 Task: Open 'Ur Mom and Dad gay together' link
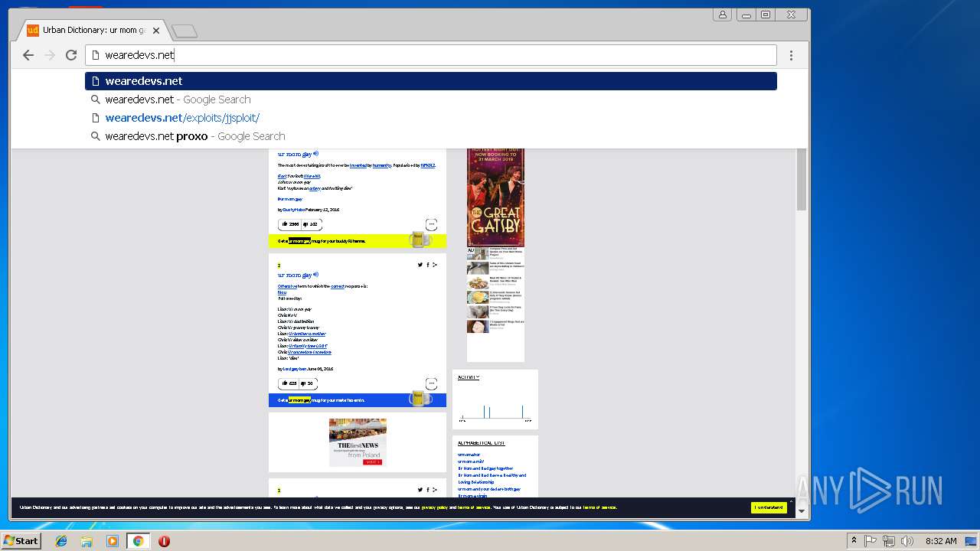coord(485,468)
